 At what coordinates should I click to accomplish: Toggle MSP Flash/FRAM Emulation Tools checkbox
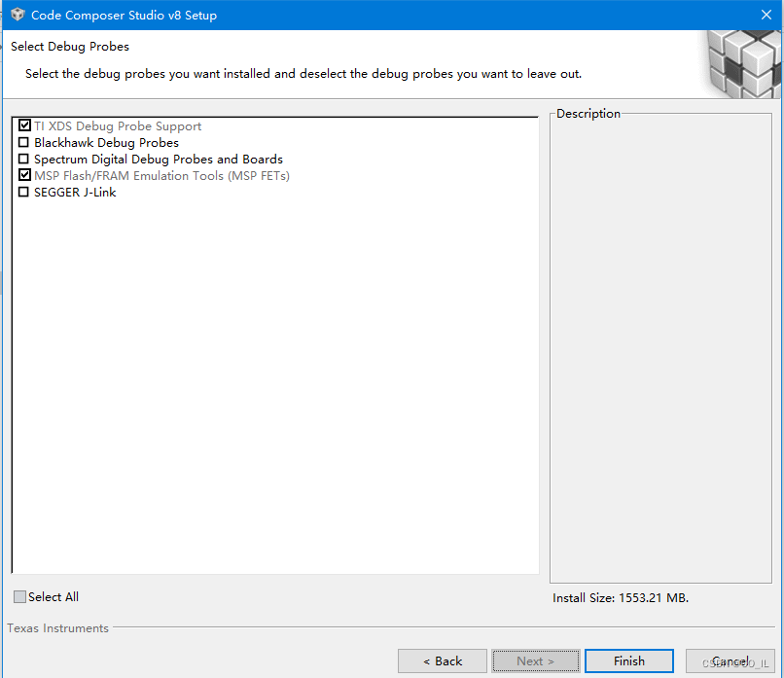(x=24, y=174)
